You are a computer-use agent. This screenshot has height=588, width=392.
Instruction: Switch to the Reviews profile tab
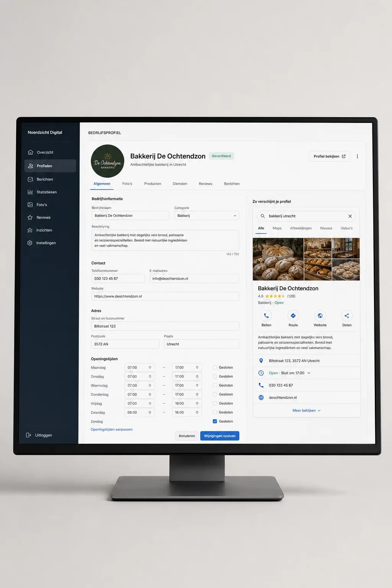[x=206, y=184]
